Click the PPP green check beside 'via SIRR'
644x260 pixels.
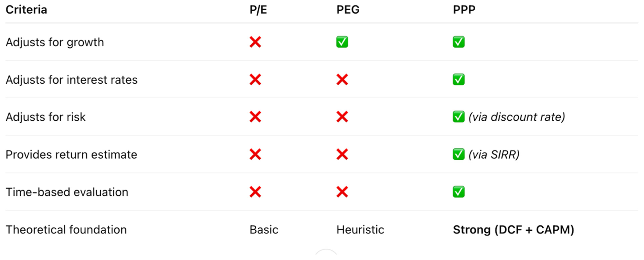pos(459,154)
